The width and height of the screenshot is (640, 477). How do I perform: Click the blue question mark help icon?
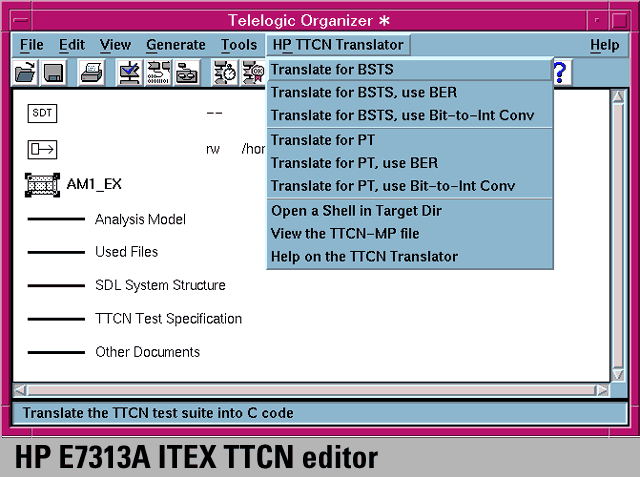(560, 72)
